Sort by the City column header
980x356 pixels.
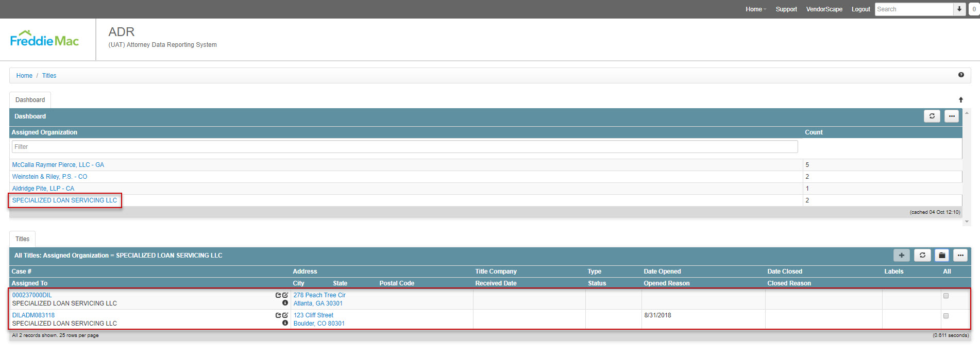click(x=298, y=283)
